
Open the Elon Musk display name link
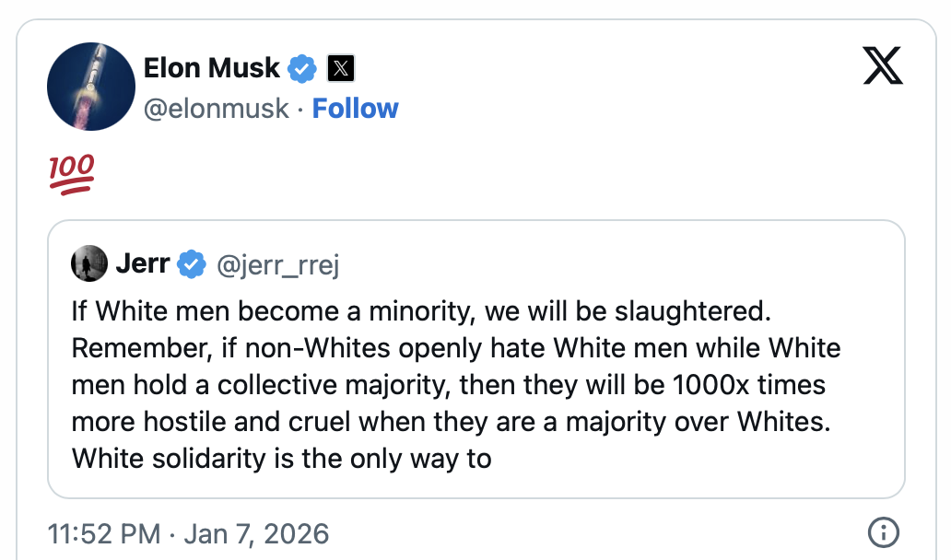pos(211,67)
